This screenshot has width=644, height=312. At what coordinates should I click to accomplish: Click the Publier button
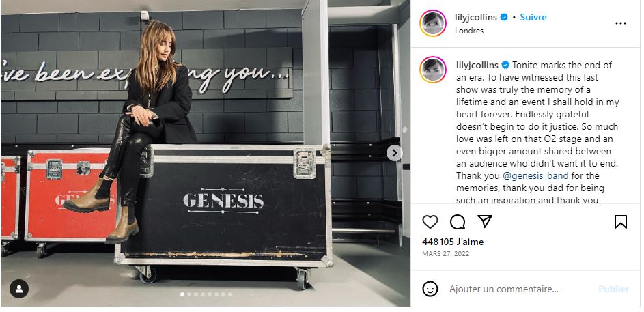coord(613,289)
